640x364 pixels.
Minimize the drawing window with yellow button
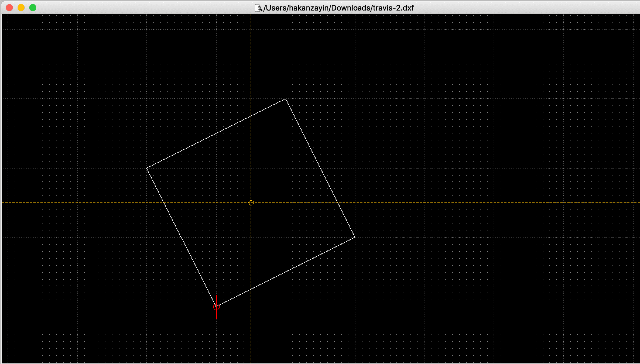tap(21, 8)
